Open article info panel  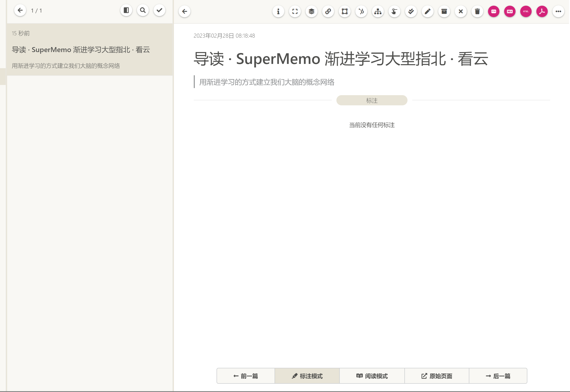(279, 11)
